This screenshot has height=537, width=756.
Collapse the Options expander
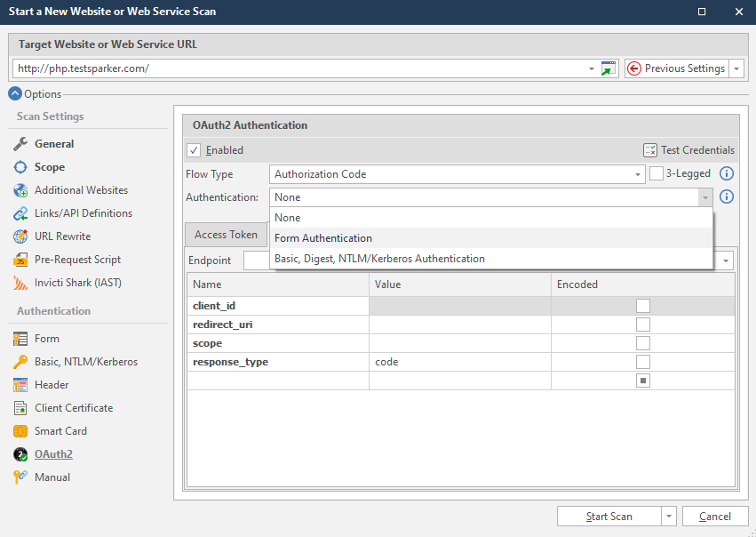15,93
